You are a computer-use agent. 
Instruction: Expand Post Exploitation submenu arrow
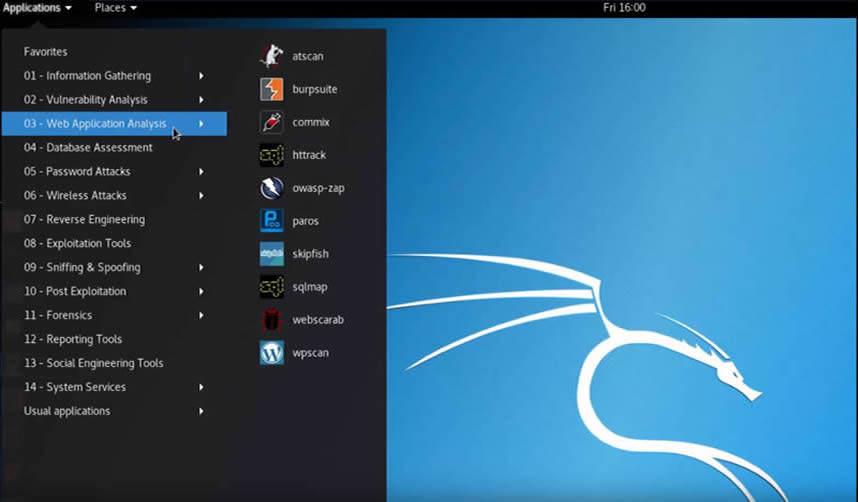click(x=201, y=291)
